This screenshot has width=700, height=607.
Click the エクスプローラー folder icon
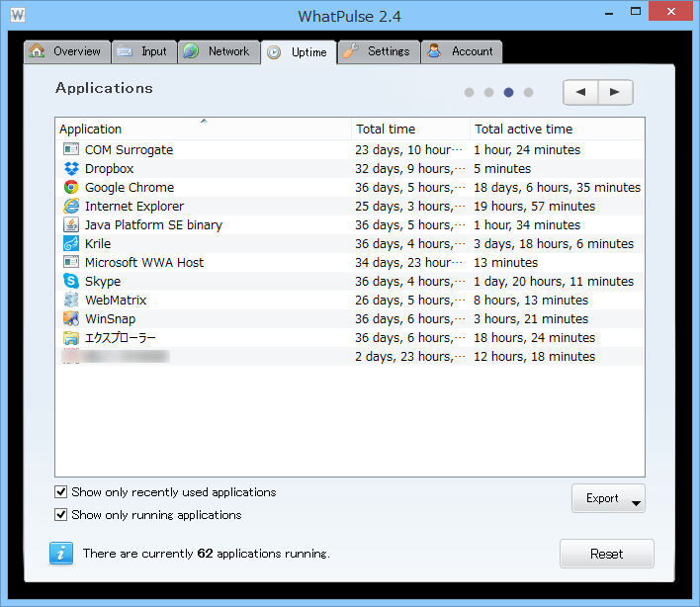[x=71, y=337]
